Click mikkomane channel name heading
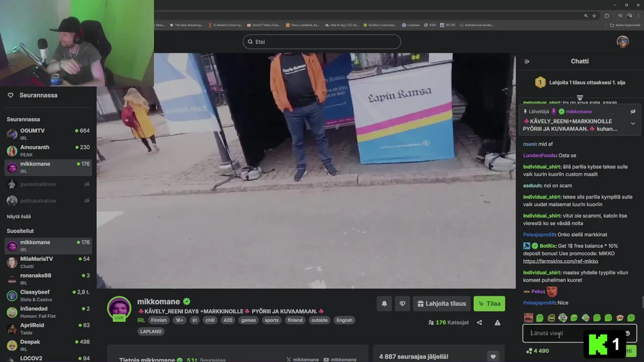This screenshot has width=644, height=362. click(158, 302)
